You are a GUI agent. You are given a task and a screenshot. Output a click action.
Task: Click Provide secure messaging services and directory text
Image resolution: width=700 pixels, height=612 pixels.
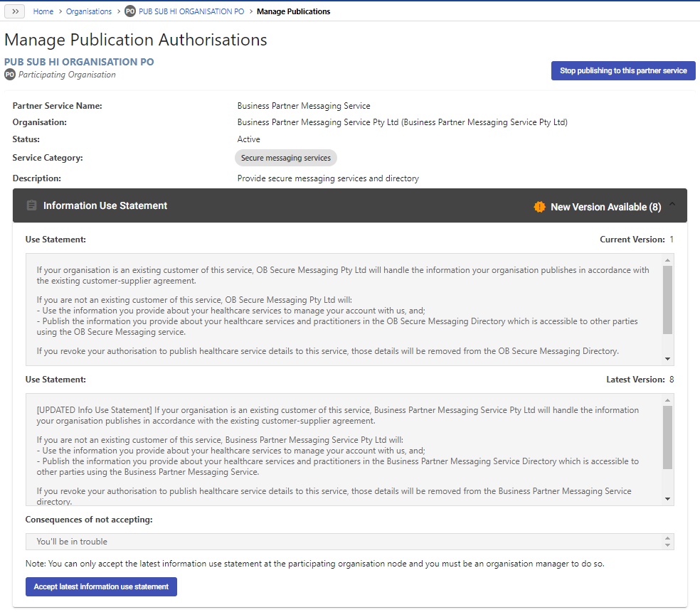pos(328,178)
